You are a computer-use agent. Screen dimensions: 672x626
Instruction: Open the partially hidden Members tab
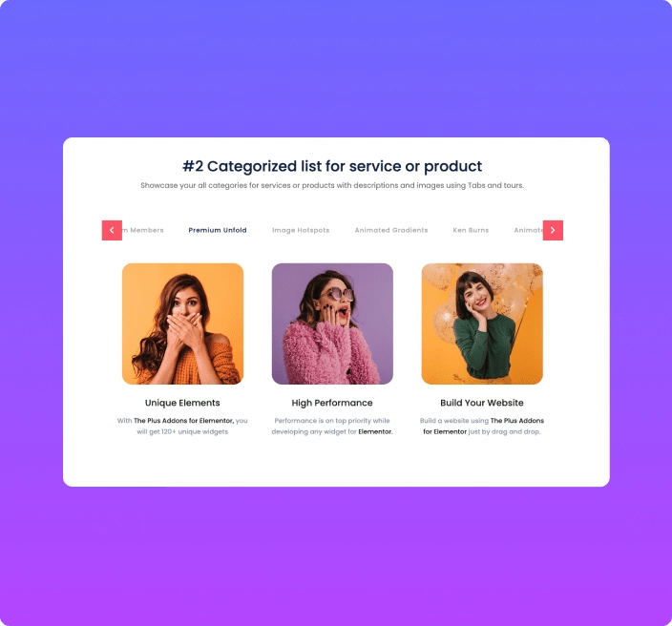[143, 231]
